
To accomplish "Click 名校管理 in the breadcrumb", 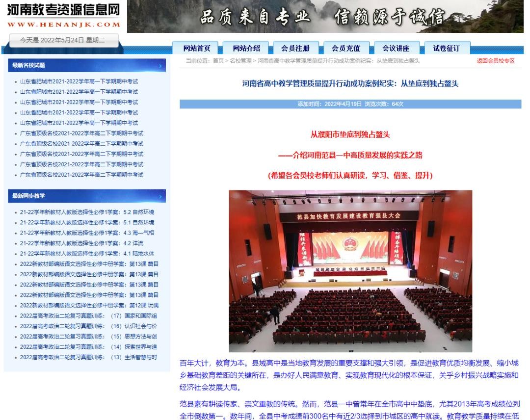I will pyautogui.click(x=240, y=61).
